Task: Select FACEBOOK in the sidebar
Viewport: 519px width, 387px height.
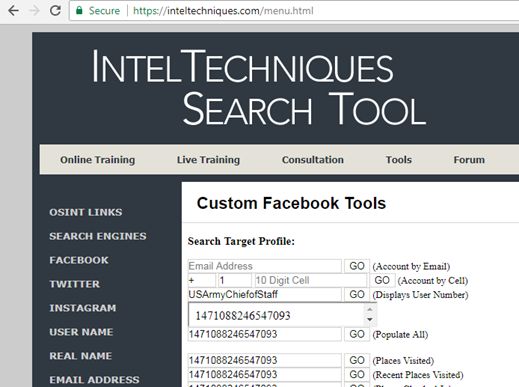Action: (x=79, y=260)
